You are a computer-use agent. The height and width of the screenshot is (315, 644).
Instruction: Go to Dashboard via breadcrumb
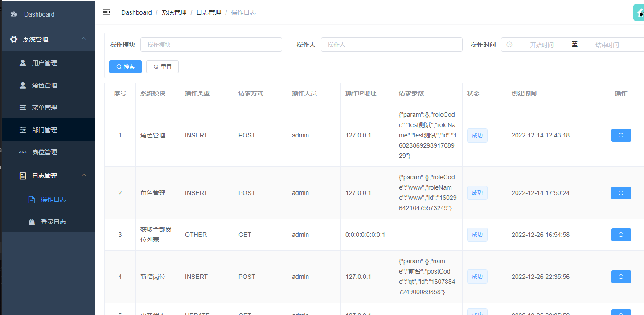[x=136, y=12]
